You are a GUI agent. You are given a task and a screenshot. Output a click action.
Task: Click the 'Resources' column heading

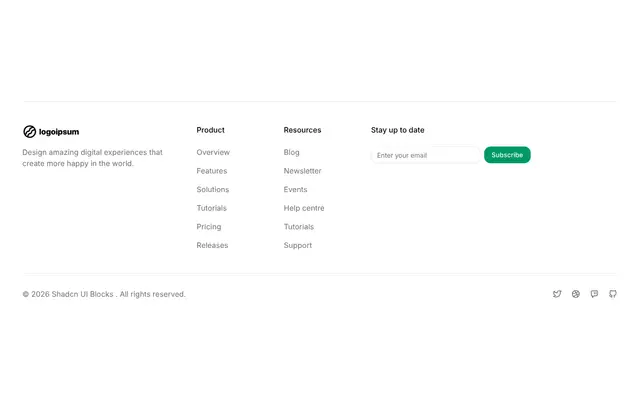click(x=302, y=130)
